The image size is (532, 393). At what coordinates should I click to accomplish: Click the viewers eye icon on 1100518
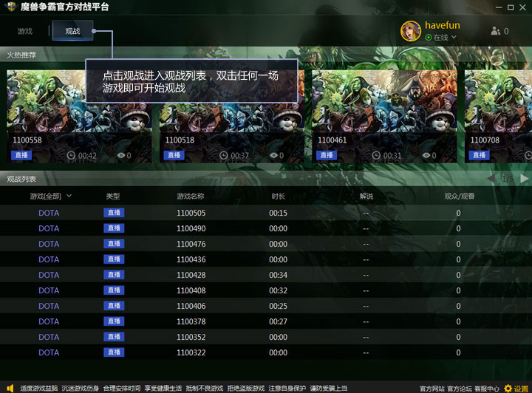[274, 156]
